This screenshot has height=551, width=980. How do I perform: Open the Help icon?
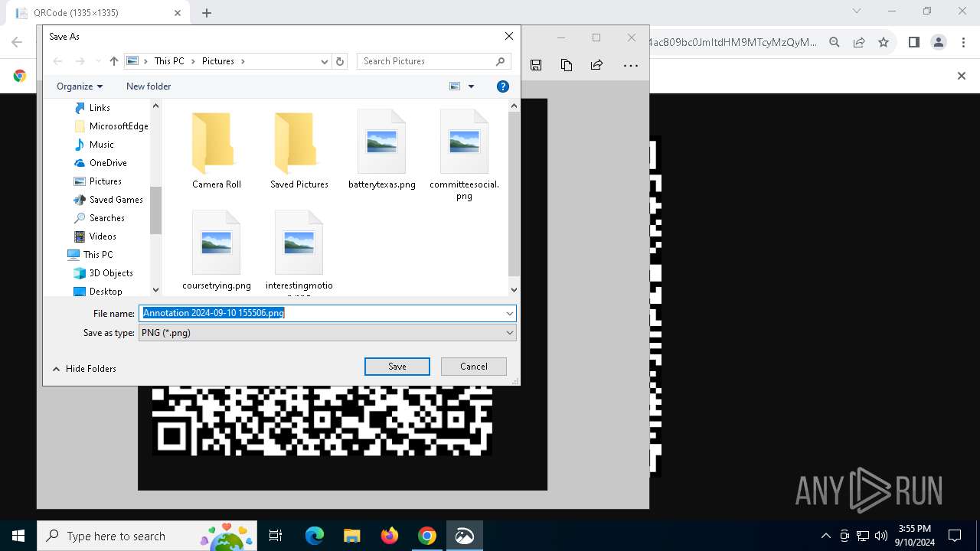coord(503,86)
